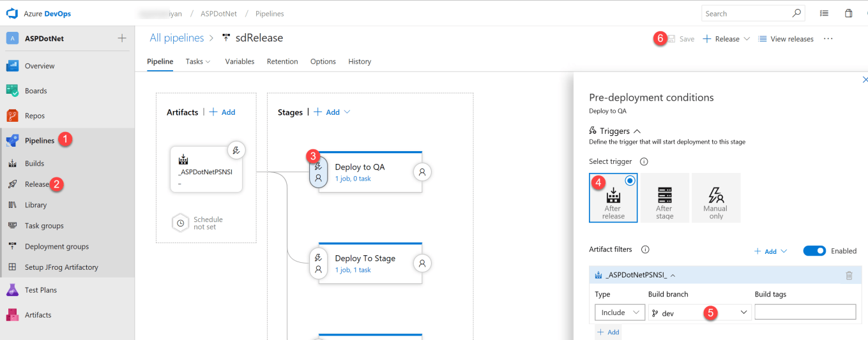Switch to the Variables tab
The width and height of the screenshot is (868, 340).
[240, 62]
